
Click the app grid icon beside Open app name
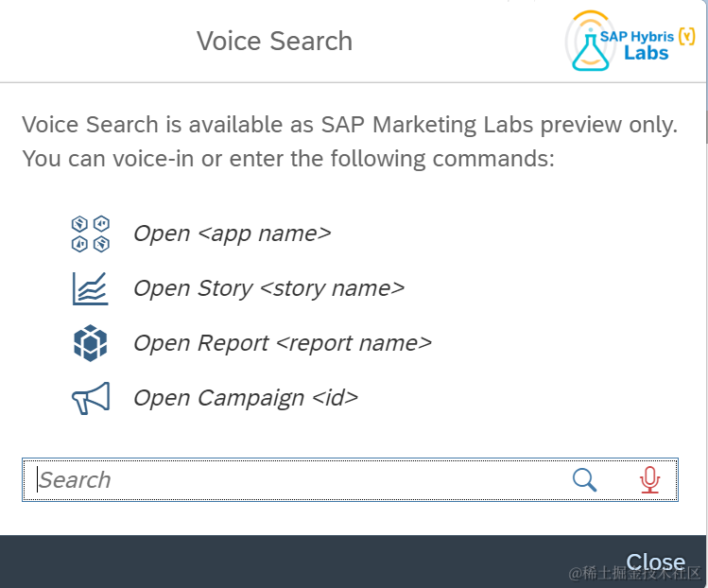point(91,233)
